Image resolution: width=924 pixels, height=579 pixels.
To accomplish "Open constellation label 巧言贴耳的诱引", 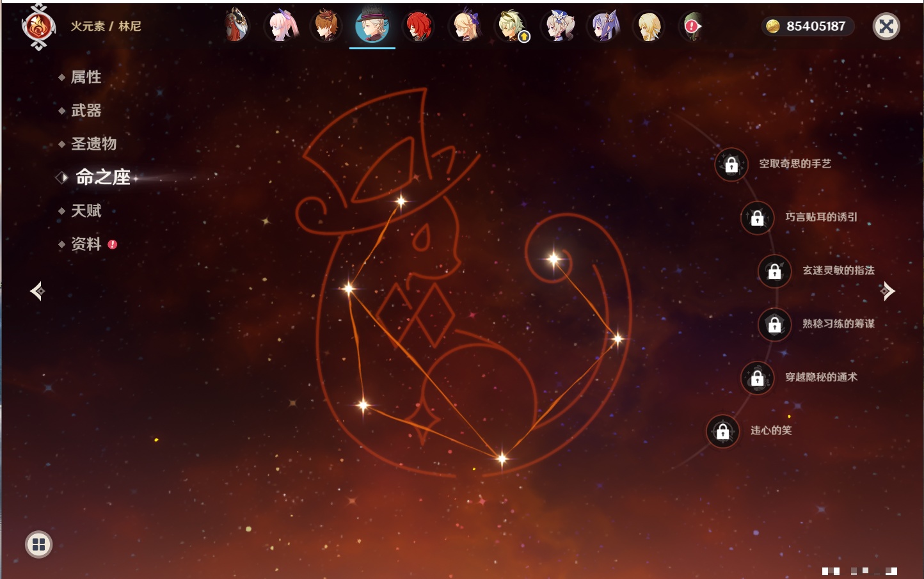I will 821,217.
